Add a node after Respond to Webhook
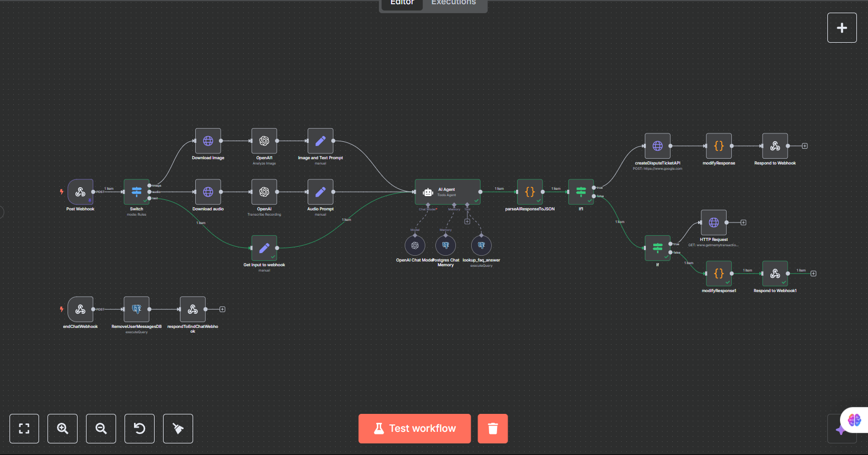868x455 pixels. coord(805,146)
